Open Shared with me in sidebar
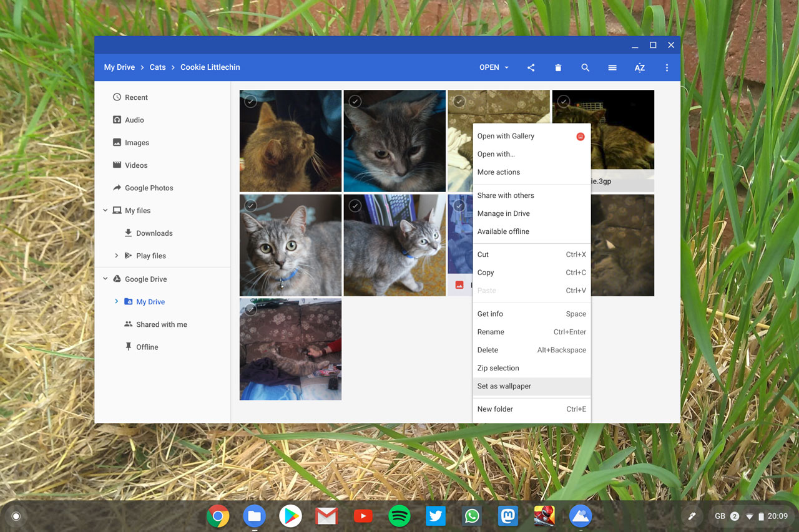799x532 pixels. pyautogui.click(x=161, y=324)
